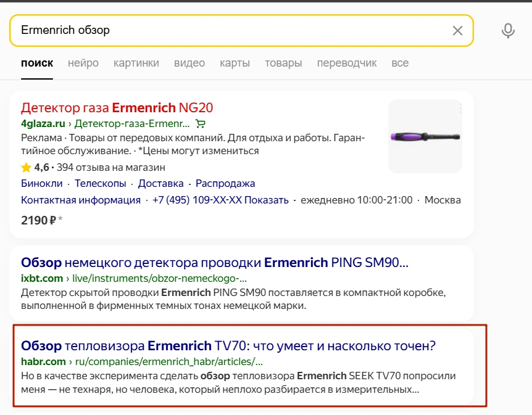Reveal phone number via "+7 (495) 109-XX-XX Показать"
532x415 pixels.
(x=220, y=200)
